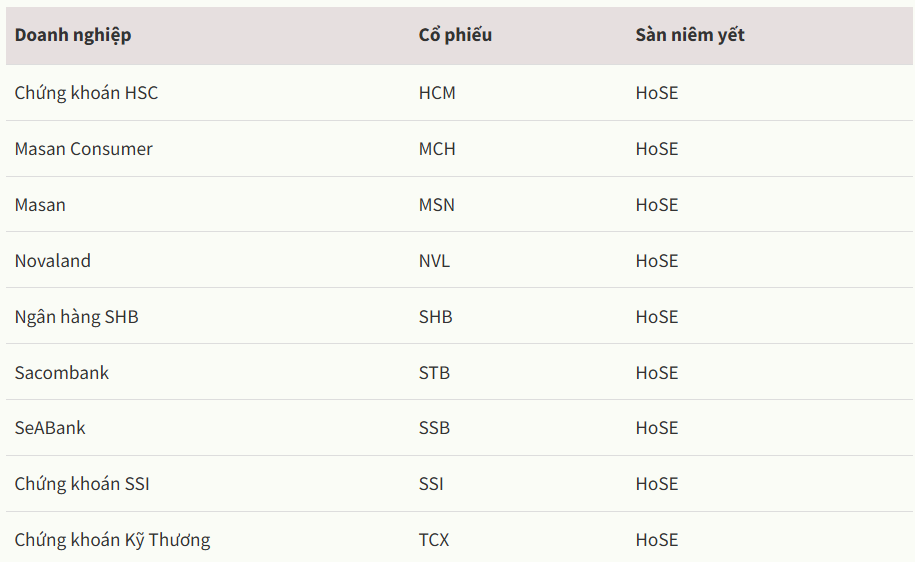Select the Masan Consumer row name
The width and height of the screenshot is (915, 562).
pos(83,149)
